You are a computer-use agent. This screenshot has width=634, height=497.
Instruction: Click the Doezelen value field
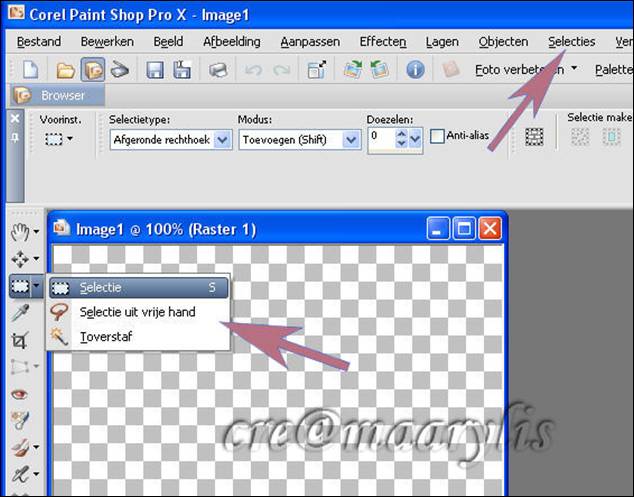coord(381,140)
